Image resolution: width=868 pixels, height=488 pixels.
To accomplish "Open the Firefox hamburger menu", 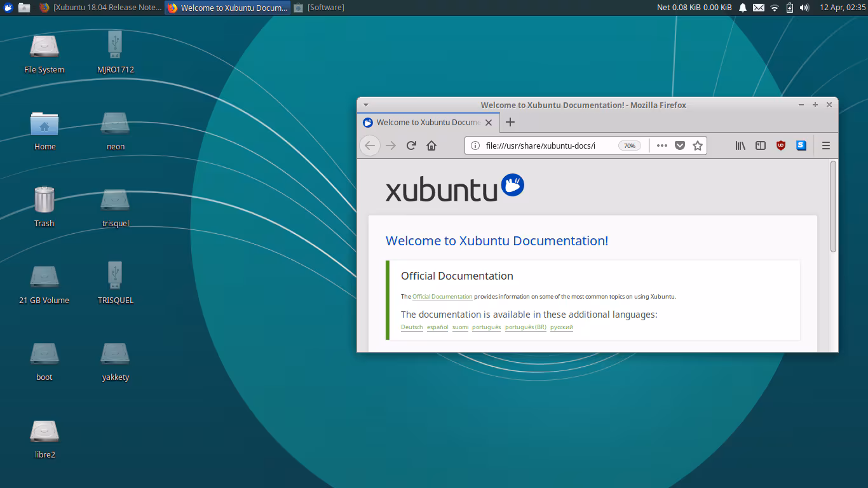I will coord(826,146).
